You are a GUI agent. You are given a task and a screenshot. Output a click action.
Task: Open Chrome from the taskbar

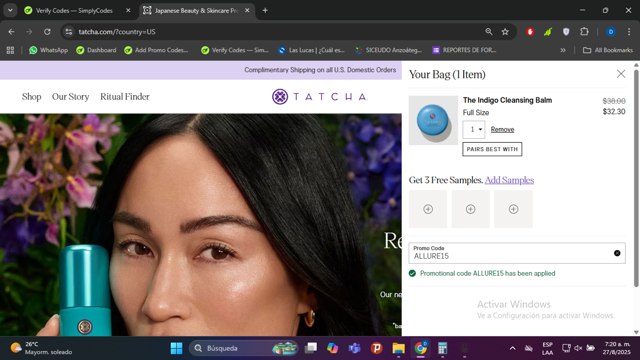pyautogui.click(x=421, y=348)
